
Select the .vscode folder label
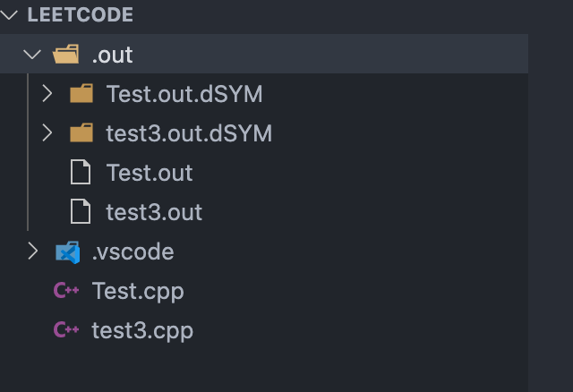coord(133,251)
